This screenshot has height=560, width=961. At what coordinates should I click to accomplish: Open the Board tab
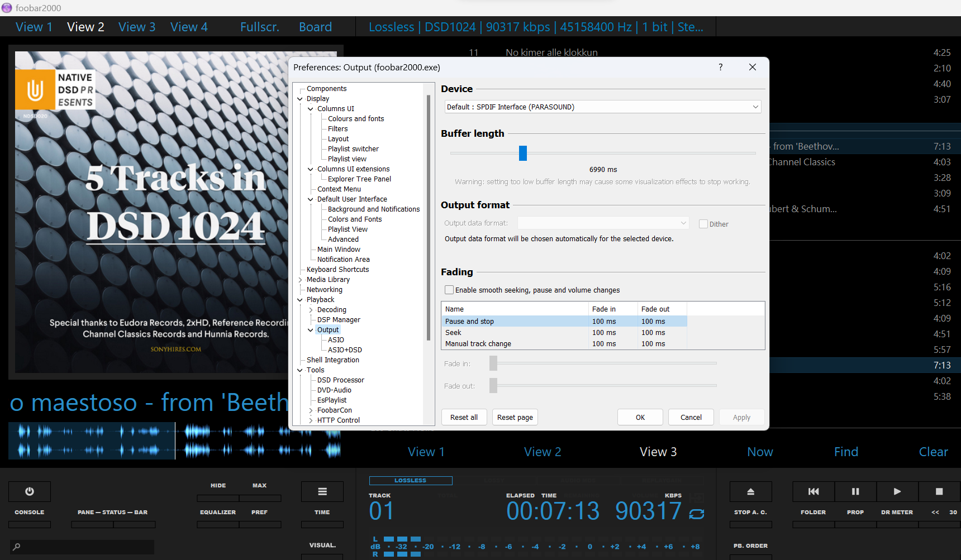point(316,27)
